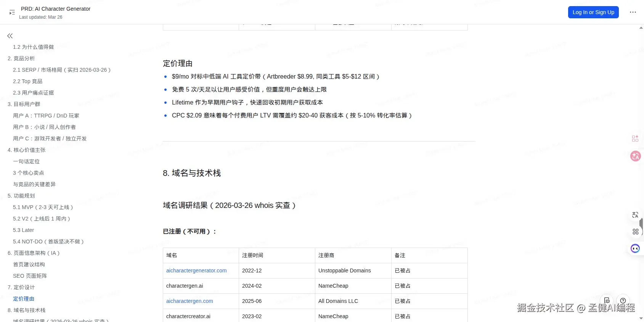The width and height of the screenshot is (644, 322).
Task: Open 3 个核心卖点 outline entry
Action: [29, 173]
